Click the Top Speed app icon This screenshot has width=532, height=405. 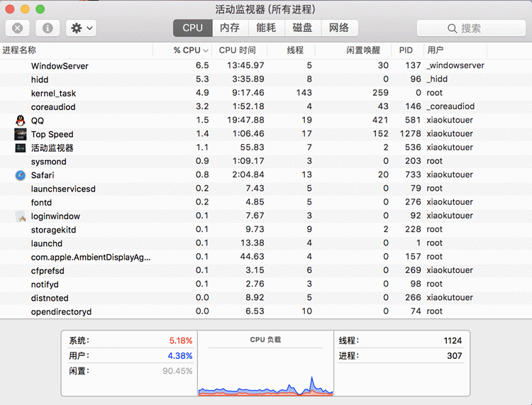click(21, 134)
